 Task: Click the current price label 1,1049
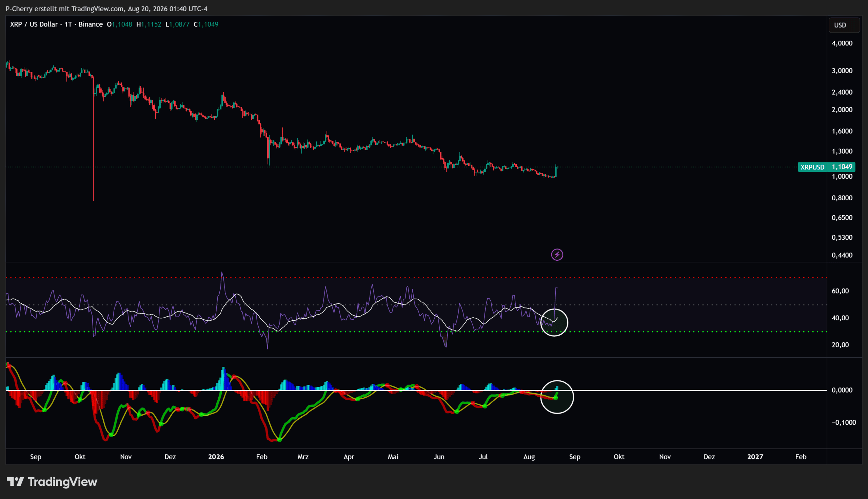pyautogui.click(x=842, y=167)
